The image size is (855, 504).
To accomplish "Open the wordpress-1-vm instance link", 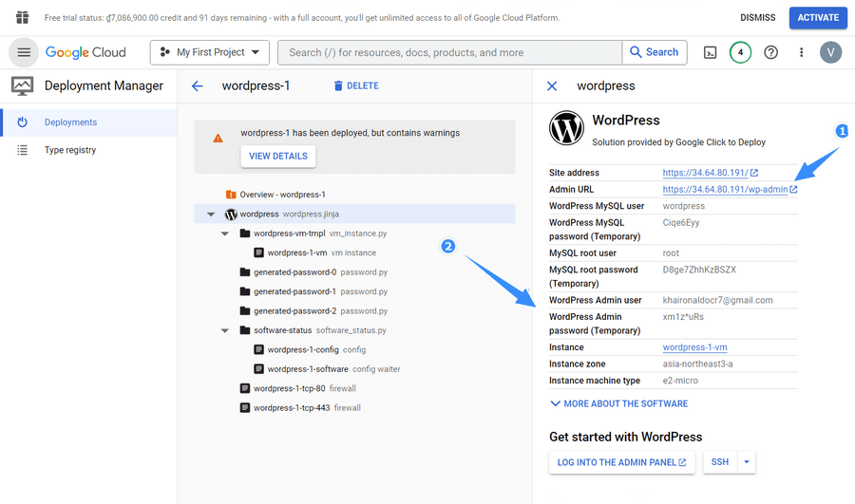I will pyautogui.click(x=694, y=347).
